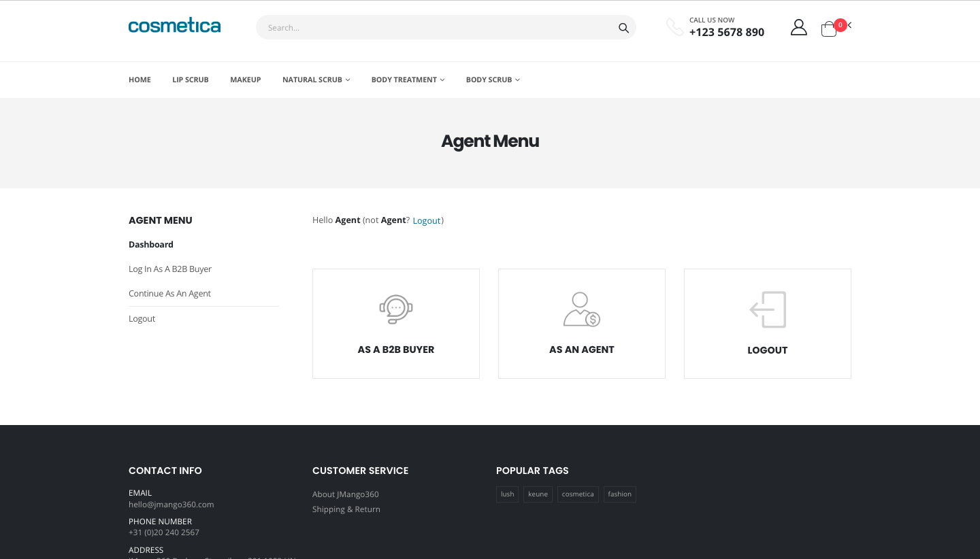Viewport: 980px width, 559px height.
Task: Select Log In As A B2B Buyer in the sidebar
Action: tap(170, 269)
